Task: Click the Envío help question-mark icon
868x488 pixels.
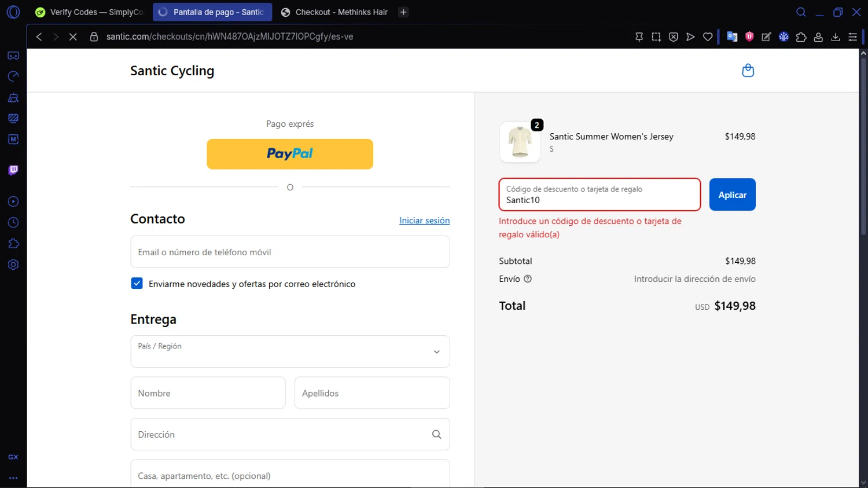Action: pyautogui.click(x=528, y=279)
